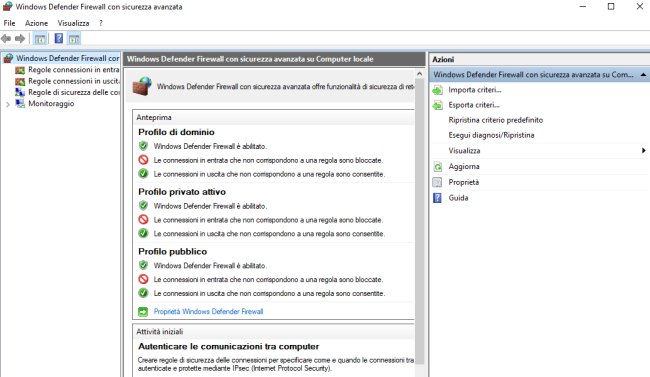This screenshot has width=650, height=377.
Task: Click domain profile allowed outbound check icon
Action: click(143, 173)
